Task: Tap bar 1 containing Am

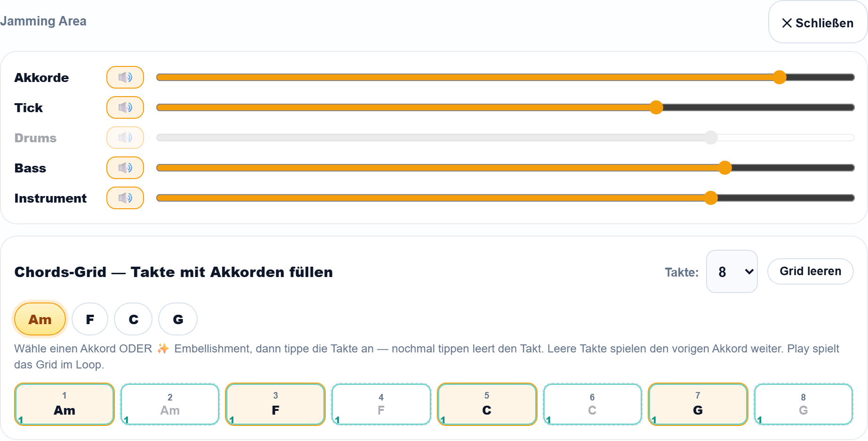Action: 64,404
